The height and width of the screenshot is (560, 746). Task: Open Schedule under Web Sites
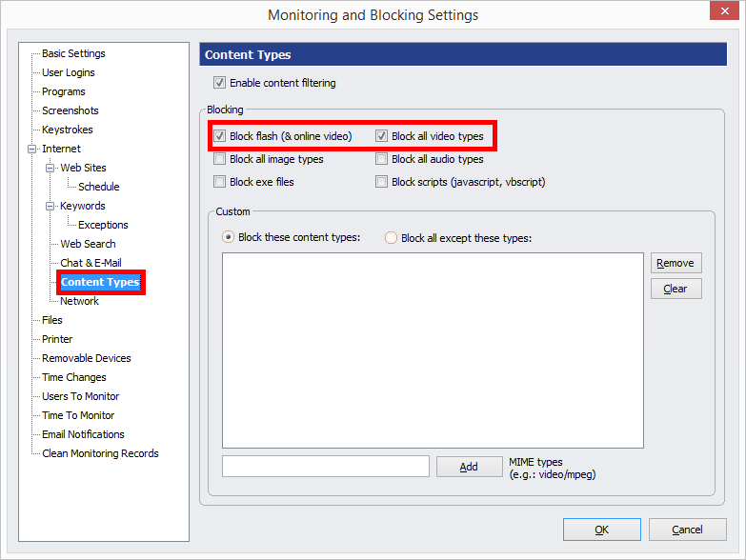99,187
